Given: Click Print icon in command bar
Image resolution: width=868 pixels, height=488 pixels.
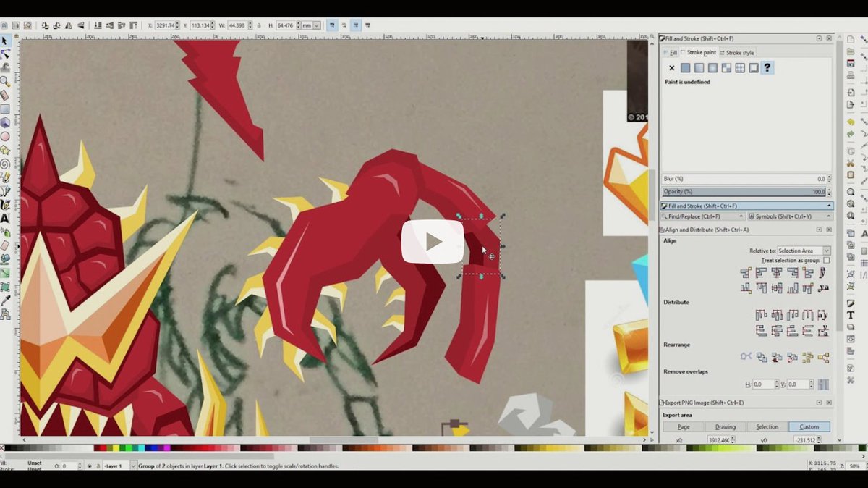Looking at the screenshot, I should tap(851, 75).
